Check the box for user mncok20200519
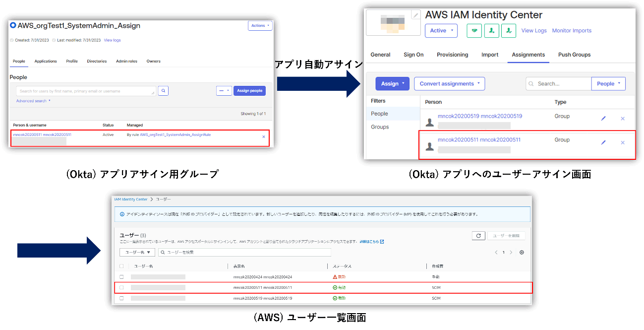The width and height of the screenshot is (644, 330). [122, 298]
